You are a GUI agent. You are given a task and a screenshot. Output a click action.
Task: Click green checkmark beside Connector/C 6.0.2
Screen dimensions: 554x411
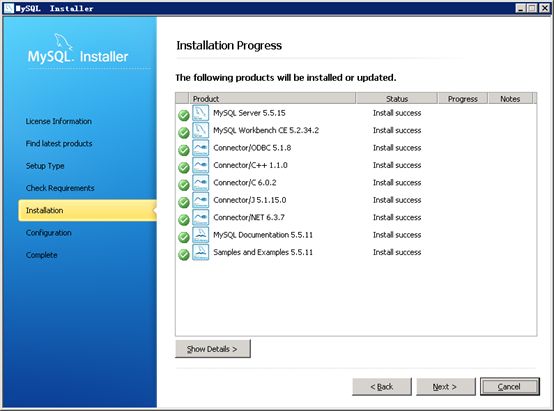(x=184, y=185)
